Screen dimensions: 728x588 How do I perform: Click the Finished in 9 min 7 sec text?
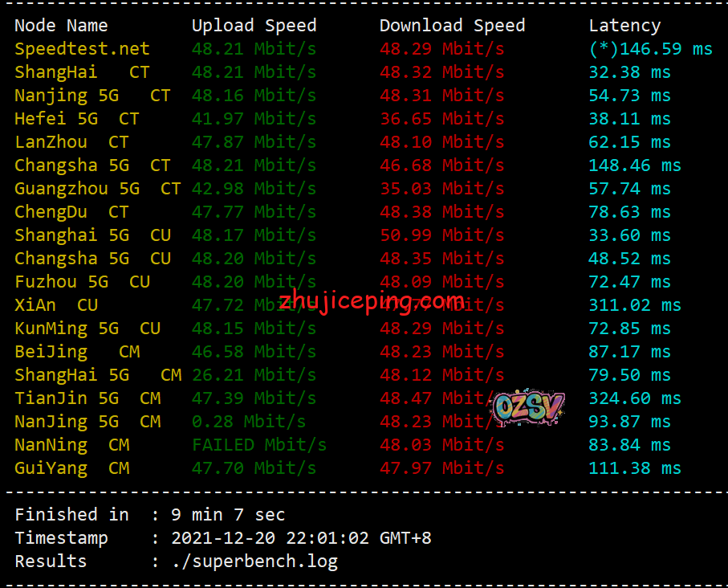click(149, 514)
